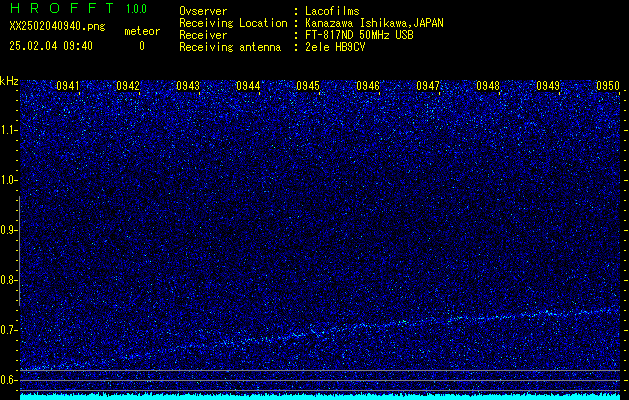Click the 1.1 frequency axis label

click(8, 130)
